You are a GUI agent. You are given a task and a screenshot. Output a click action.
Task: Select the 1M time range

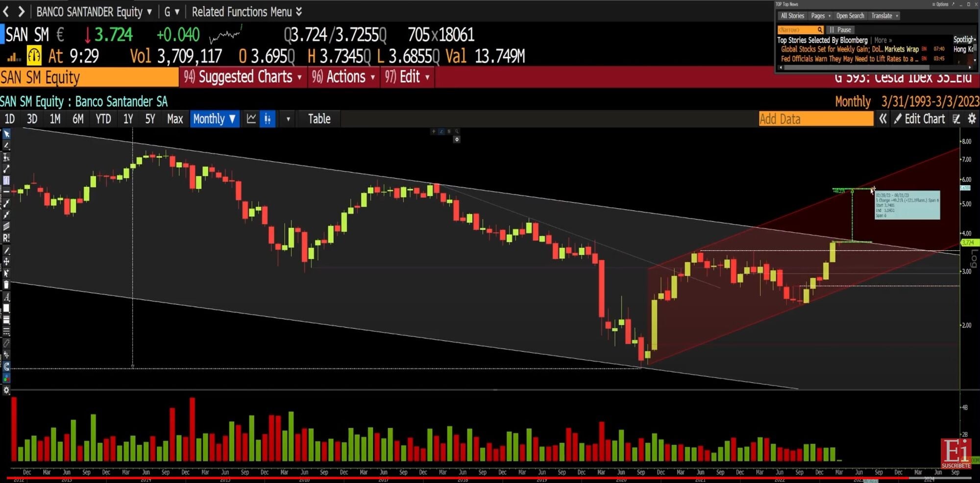coord(55,119)
